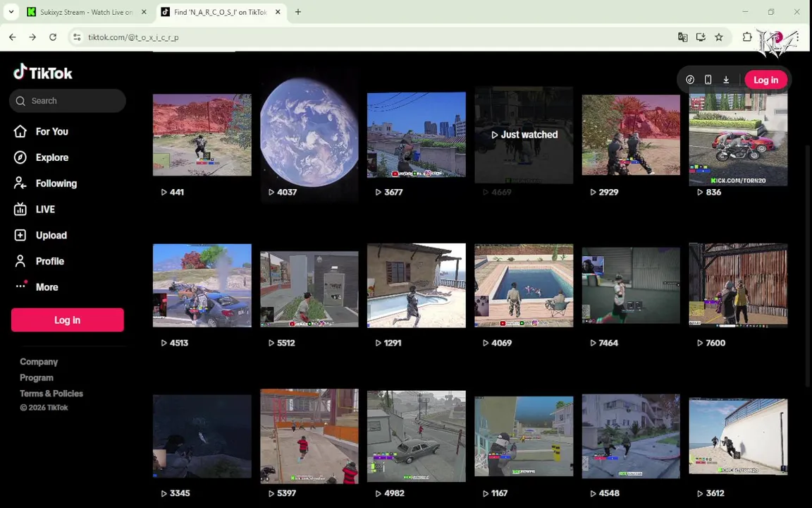The width and height of the screenshot is (812, 508).
Task: Reload the TikTok page
Action: click(53, 37)
